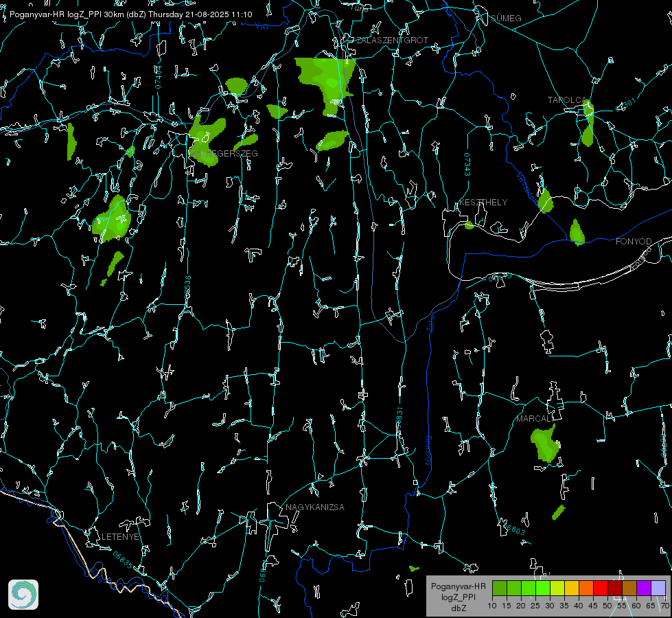Viewport: 672px width, 618px height.
Task: Click the legend scale value 10
Action: coord(492,606)
